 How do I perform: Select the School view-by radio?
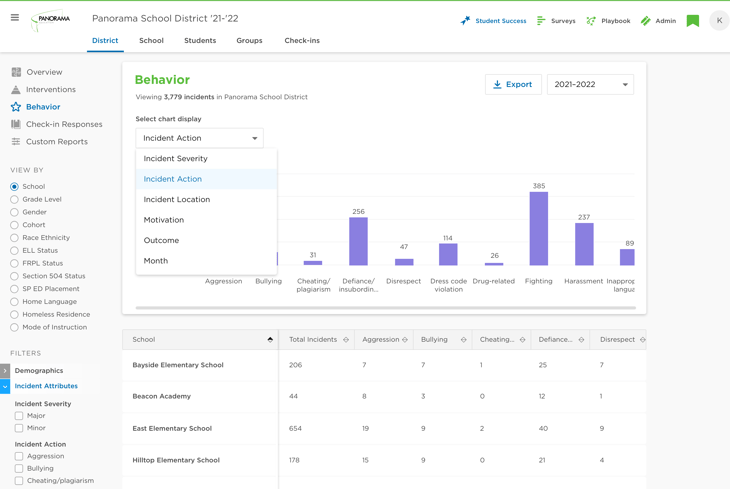(x=14, y=186)
